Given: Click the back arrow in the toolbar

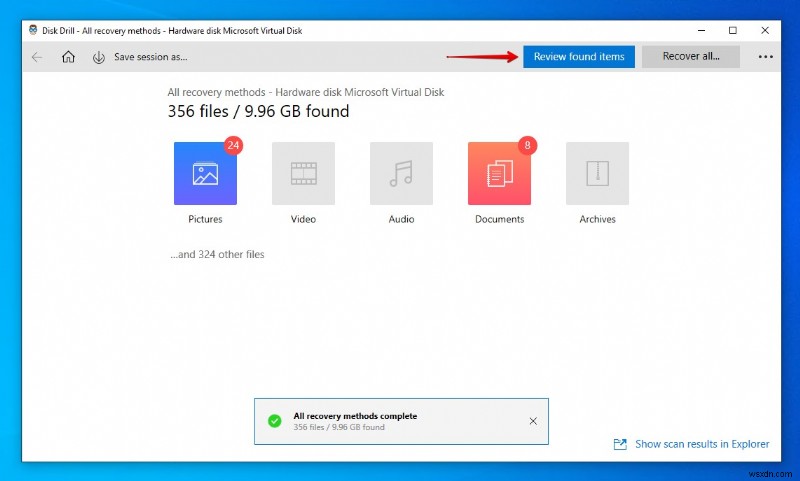Looking at the screenshot, I should [x=37, y=57].
